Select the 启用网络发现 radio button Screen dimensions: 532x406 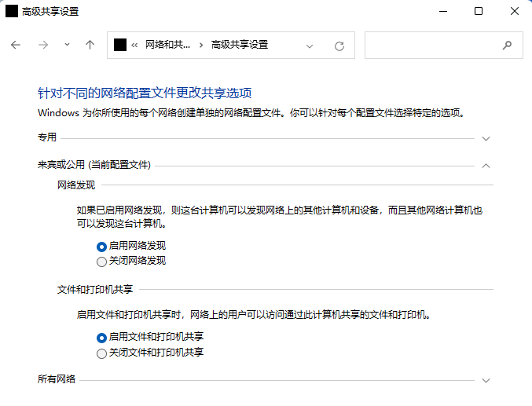tap(101, 247)
